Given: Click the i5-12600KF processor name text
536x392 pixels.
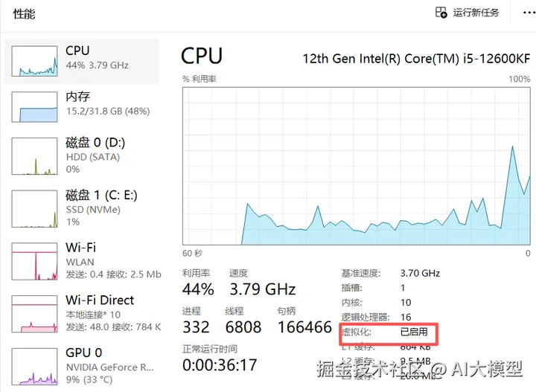Looking at the screenshot, I should pyautogui.click(x=416, y=58).
